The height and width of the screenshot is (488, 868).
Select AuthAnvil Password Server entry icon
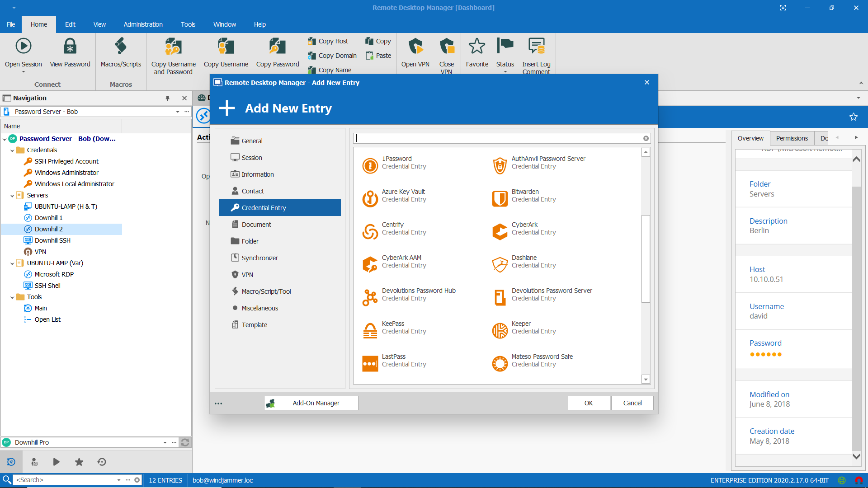point(500,166)
